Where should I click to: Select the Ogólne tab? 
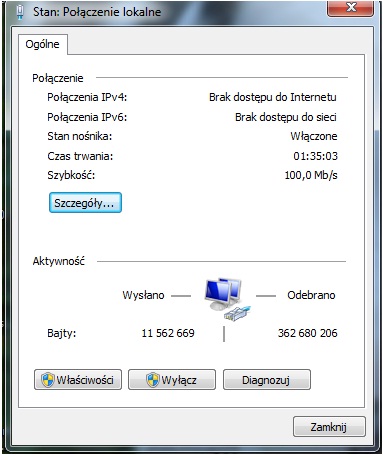click(43, 44)
